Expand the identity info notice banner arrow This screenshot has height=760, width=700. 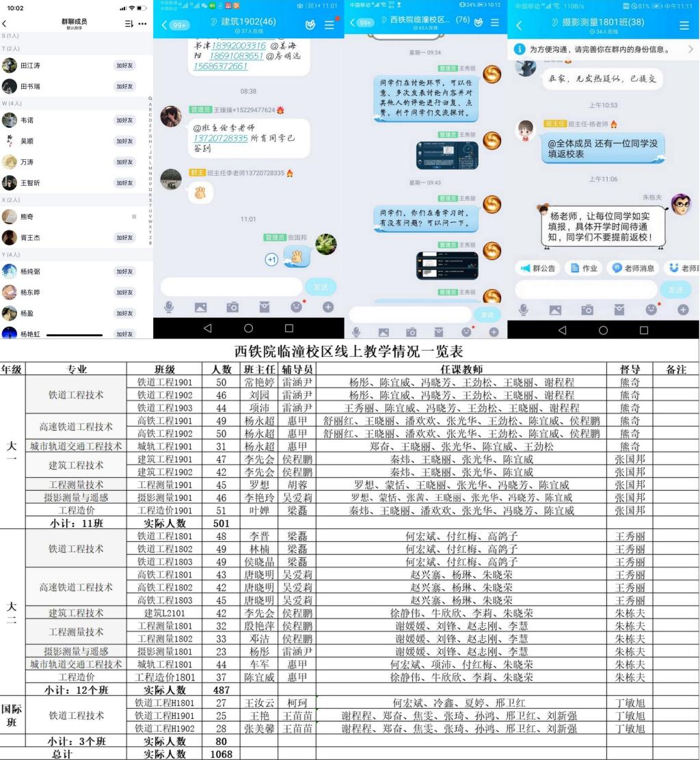pos(690,50)
